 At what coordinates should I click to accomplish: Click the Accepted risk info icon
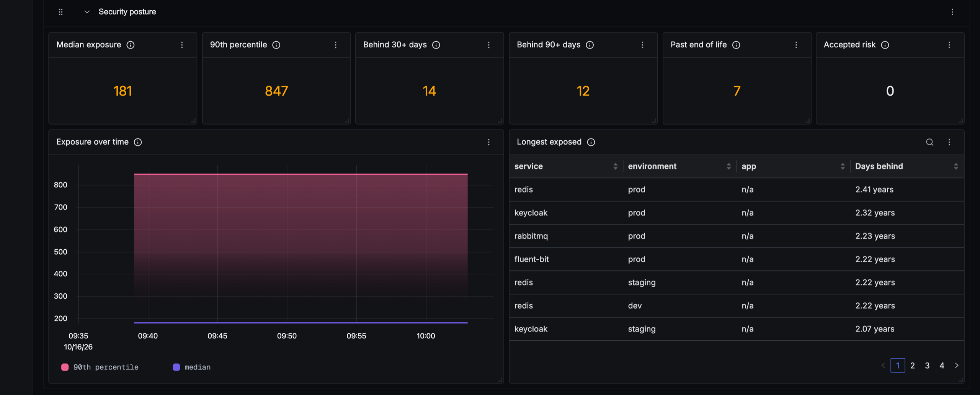(885, 45)
